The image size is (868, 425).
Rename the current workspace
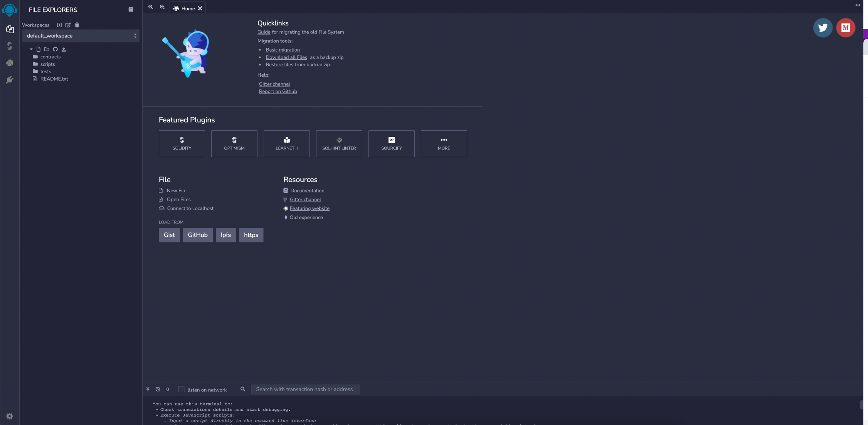click(68, 25)
